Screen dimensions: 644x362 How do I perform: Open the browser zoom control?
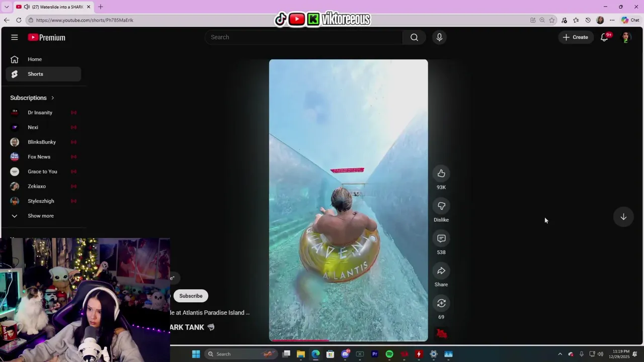coord(542,20)
